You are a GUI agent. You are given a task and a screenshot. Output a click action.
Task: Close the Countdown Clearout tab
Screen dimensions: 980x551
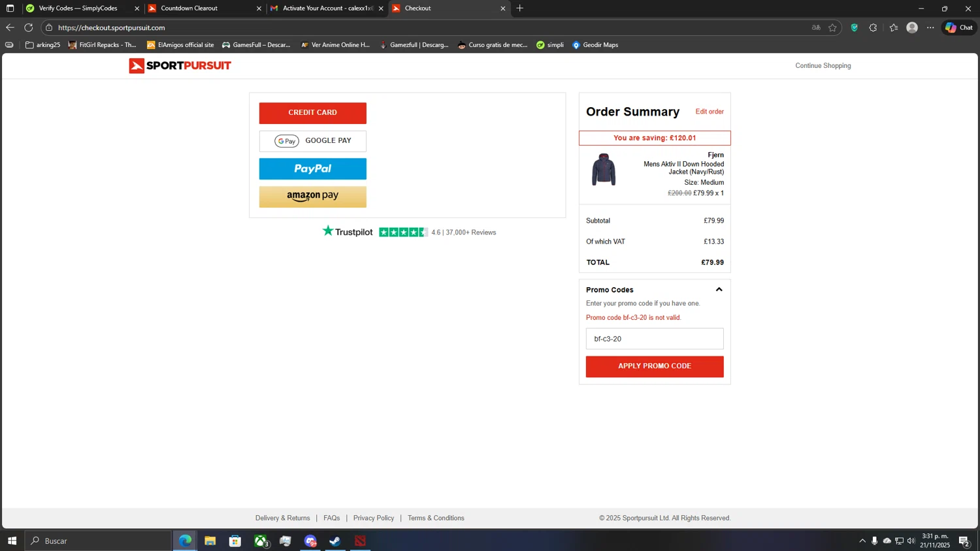tap(259, 8)
